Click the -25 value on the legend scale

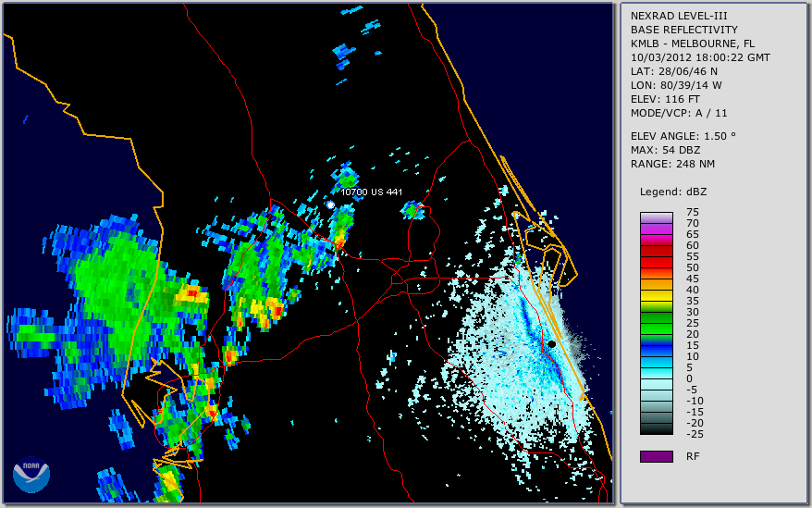tap(695, 434)
